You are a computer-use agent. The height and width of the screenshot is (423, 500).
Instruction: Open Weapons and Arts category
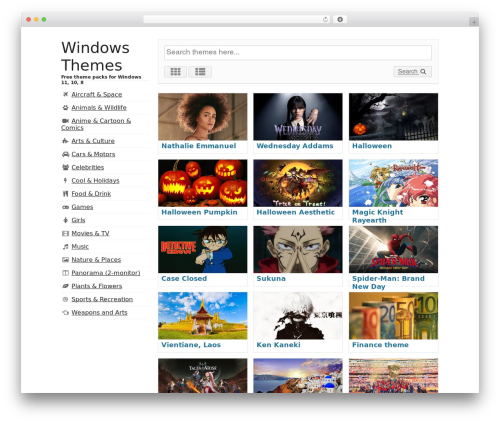pyautogui.click(x=99, y=313)
